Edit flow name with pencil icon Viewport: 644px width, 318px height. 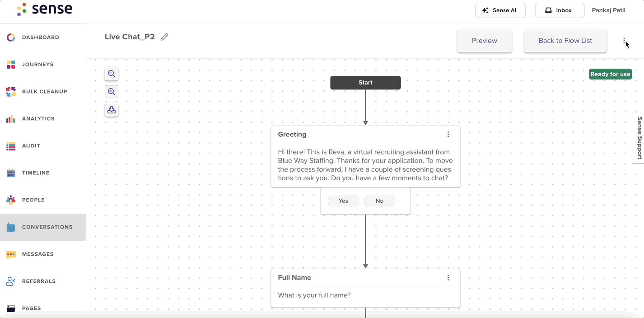click(164, 37)
